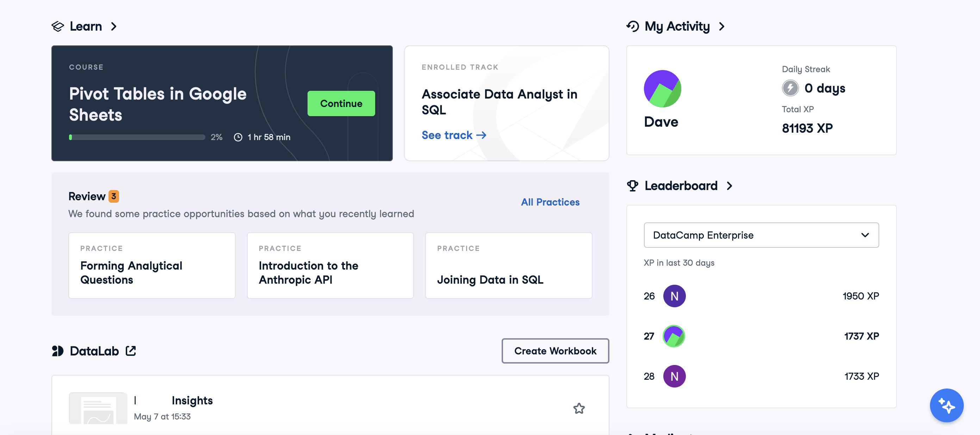The height and width of the screenshot is (435, 980).
Task: Expand the Learn section chevron
Action: tap(113, 26)
